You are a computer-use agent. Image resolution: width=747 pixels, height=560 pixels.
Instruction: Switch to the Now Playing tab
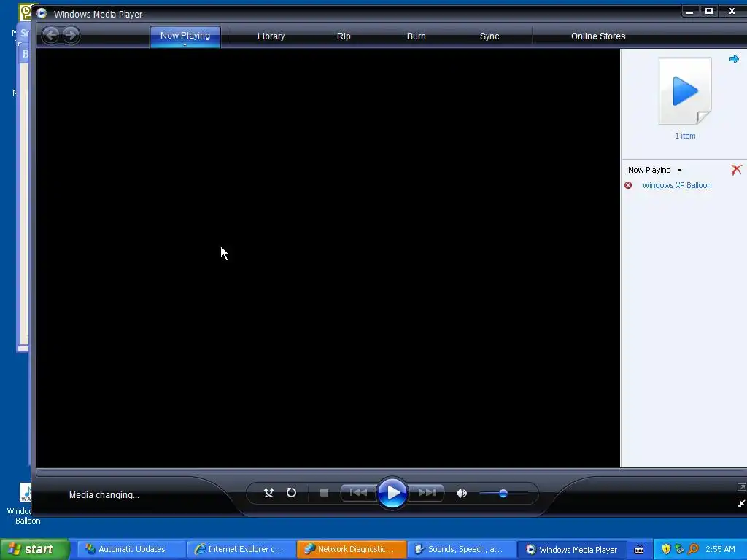pos(185,36)
